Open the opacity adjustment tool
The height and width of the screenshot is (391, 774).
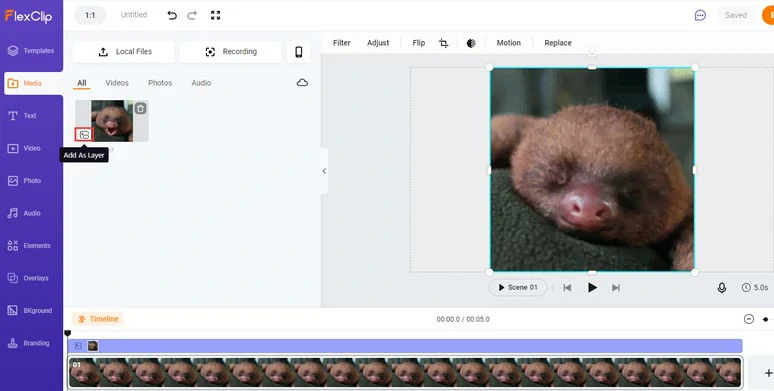(471, 43)
